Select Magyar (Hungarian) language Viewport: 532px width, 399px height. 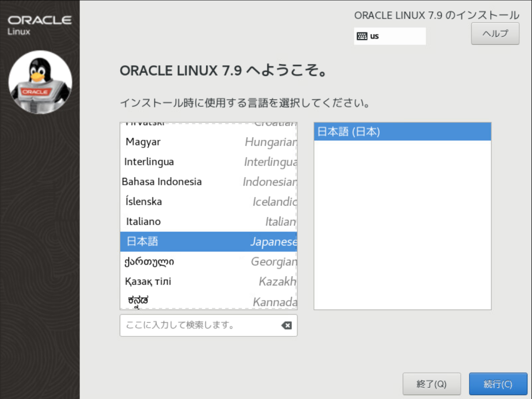click(x=208, y=142)
